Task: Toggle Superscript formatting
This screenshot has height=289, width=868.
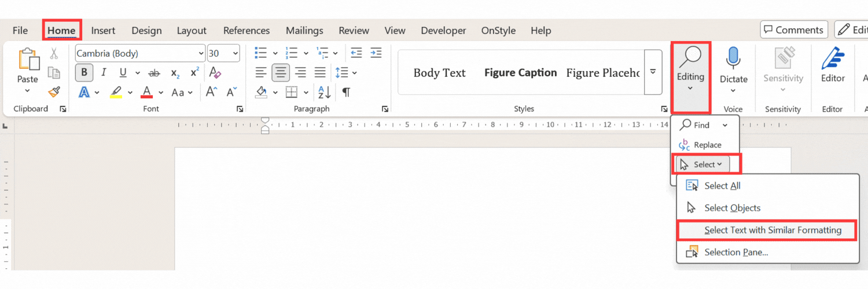Action: 195,72
